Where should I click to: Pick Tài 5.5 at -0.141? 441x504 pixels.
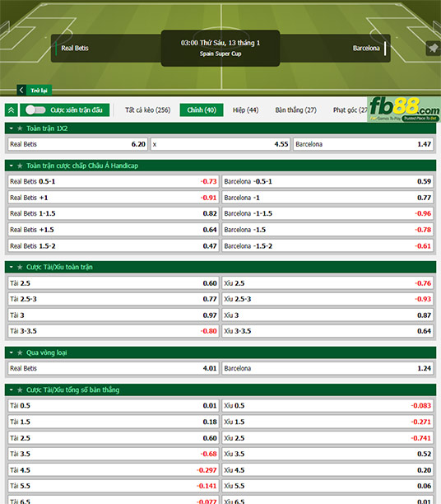(114, 486)
